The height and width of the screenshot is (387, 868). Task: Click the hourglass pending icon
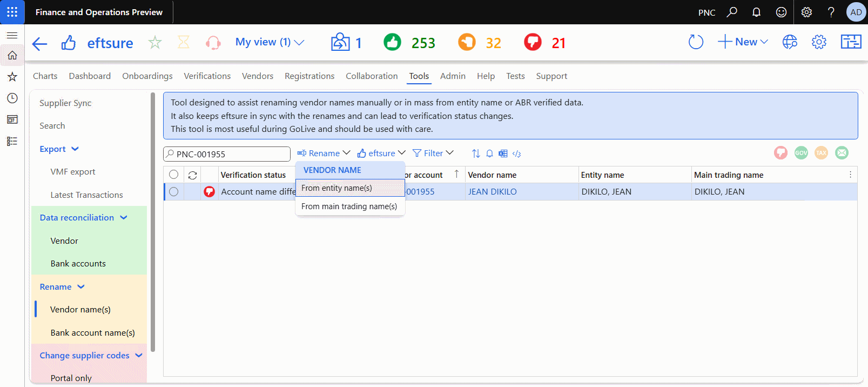(x=184, y=42)
